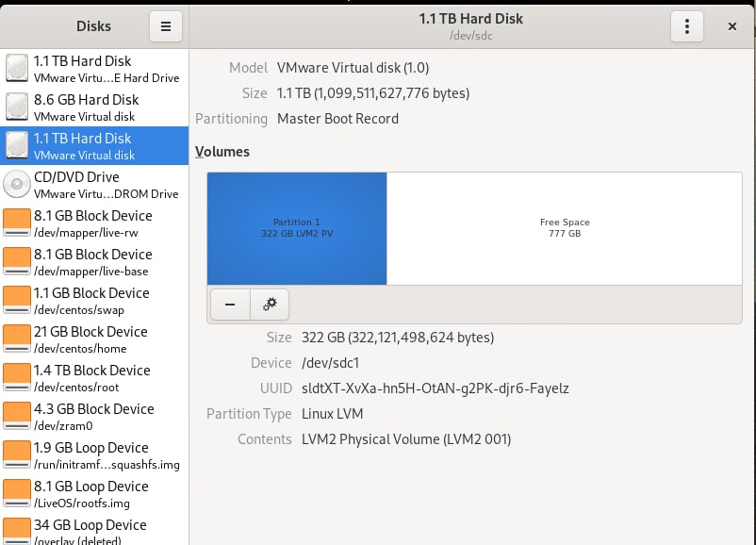Viewport: 756px width, 545px height.
Task: Click '1.1 GB Block Device' title
Action: (91, 293)
